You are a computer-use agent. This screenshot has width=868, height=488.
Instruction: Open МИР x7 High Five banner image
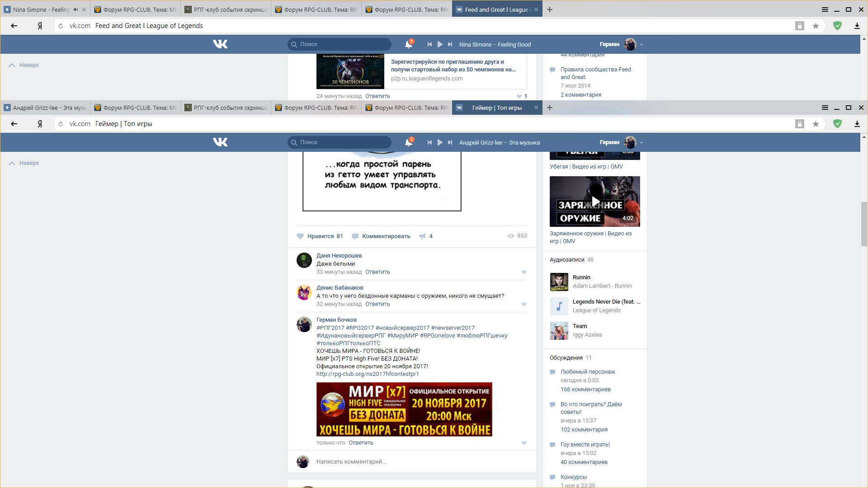[404, 409]
